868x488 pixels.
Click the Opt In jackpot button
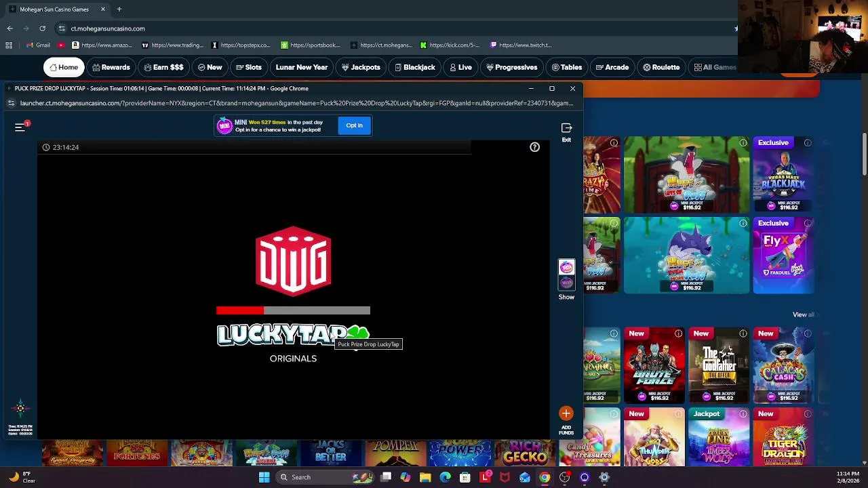tap(354, 125)
